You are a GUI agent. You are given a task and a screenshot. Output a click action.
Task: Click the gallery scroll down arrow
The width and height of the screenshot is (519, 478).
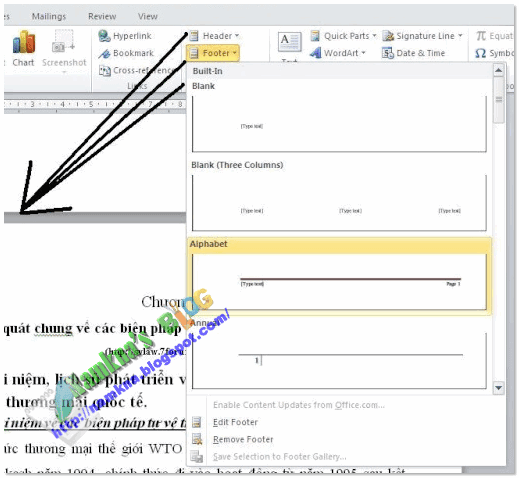point(498,388)
